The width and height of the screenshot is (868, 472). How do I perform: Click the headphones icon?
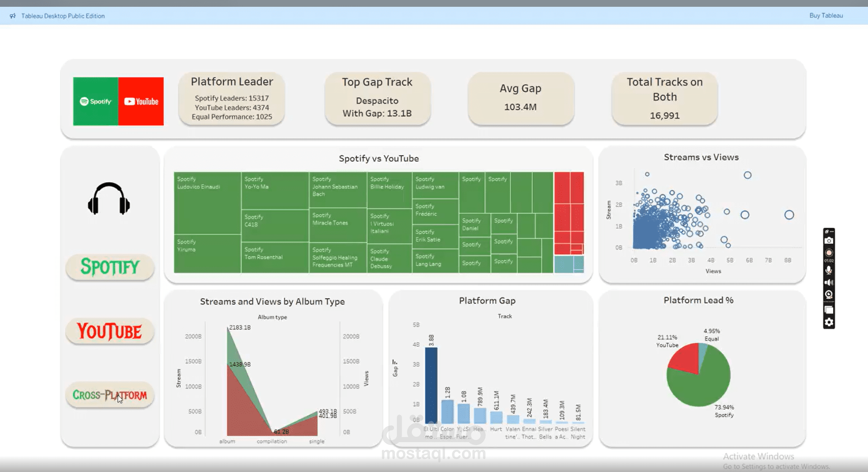coord(109,199)
